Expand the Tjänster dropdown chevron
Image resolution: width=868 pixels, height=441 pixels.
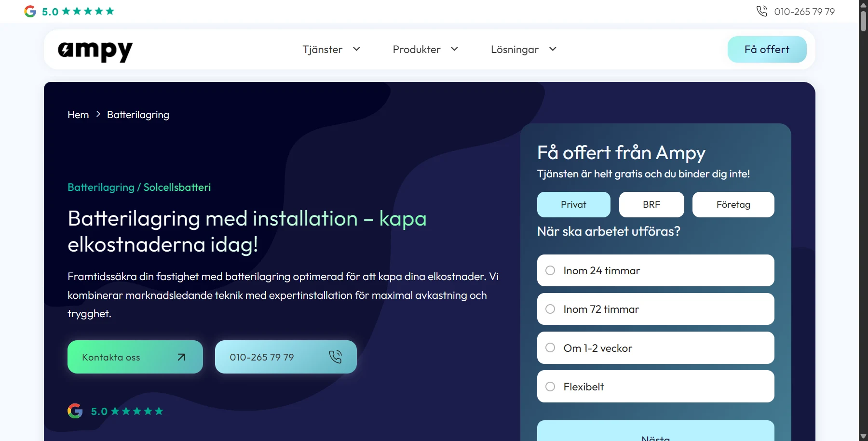click(356, 49)
